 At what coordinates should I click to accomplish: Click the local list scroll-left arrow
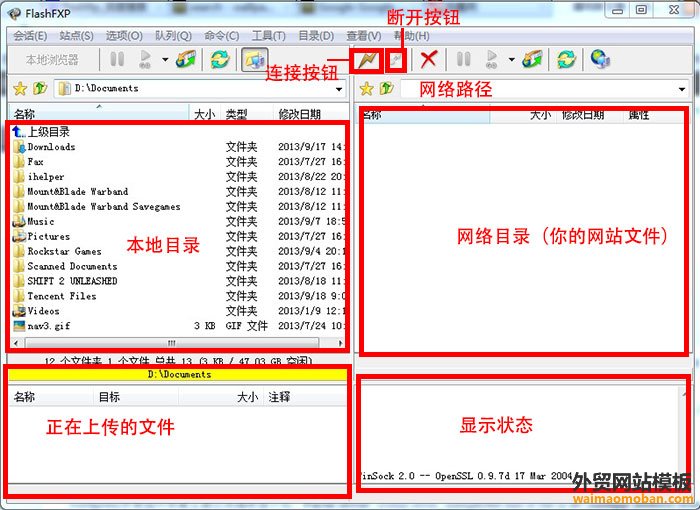click(16, 343)
